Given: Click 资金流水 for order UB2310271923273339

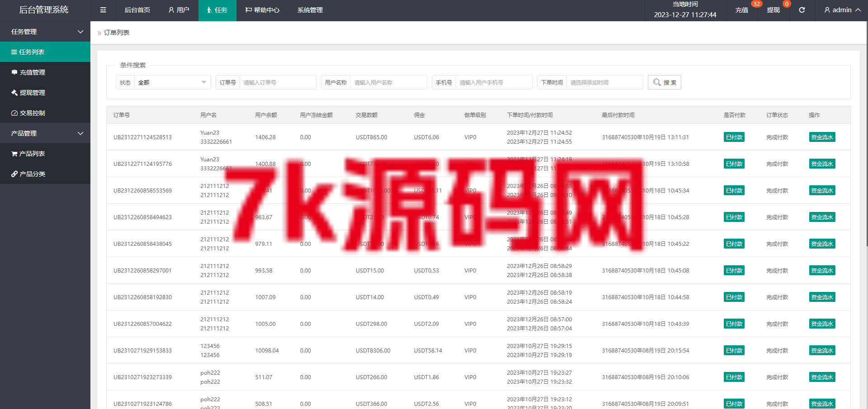Looking at the screenshot, I should (x=822, y=377).
